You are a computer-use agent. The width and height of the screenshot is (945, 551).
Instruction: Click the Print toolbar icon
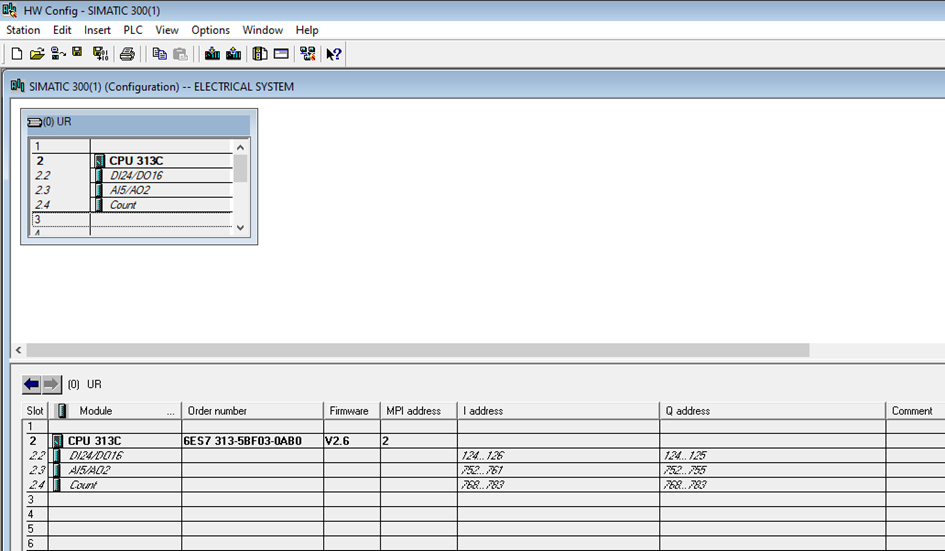click(128, 54)
